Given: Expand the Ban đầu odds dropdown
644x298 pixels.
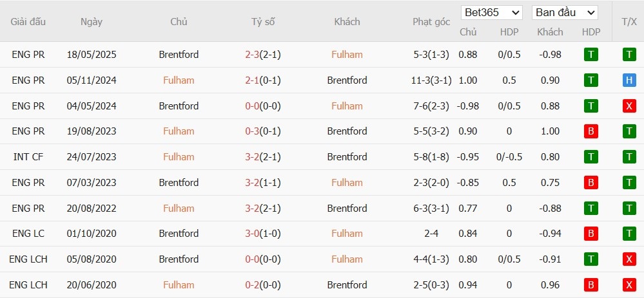Looking at the screenshot, I should (565, 12).
